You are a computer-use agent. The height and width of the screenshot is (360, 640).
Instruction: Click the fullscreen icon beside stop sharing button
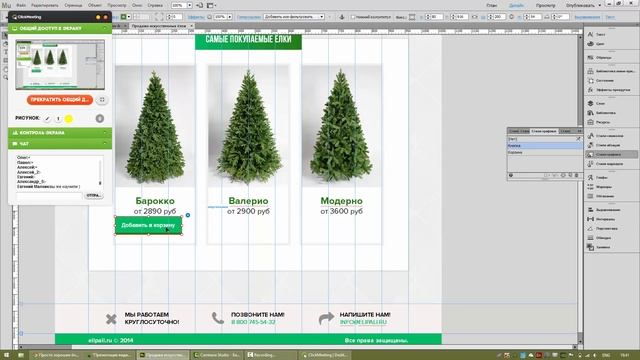point(102,100)
